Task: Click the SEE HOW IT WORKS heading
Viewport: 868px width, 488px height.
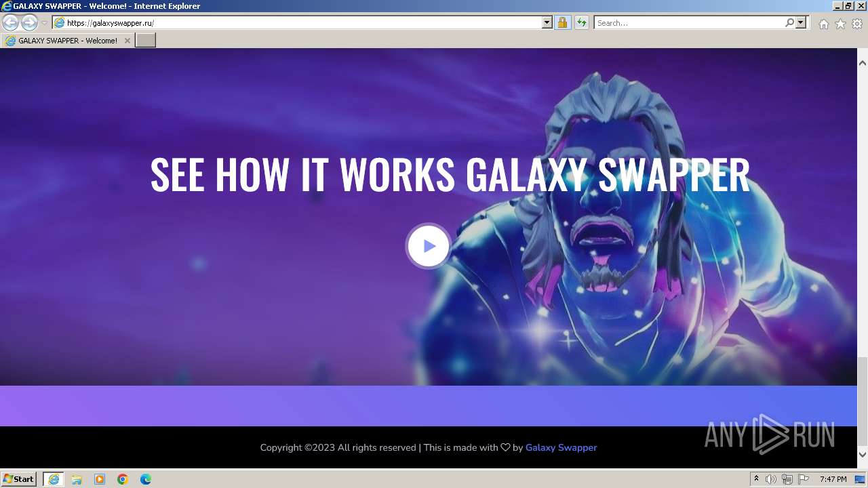Action: [x=450, y=174]
